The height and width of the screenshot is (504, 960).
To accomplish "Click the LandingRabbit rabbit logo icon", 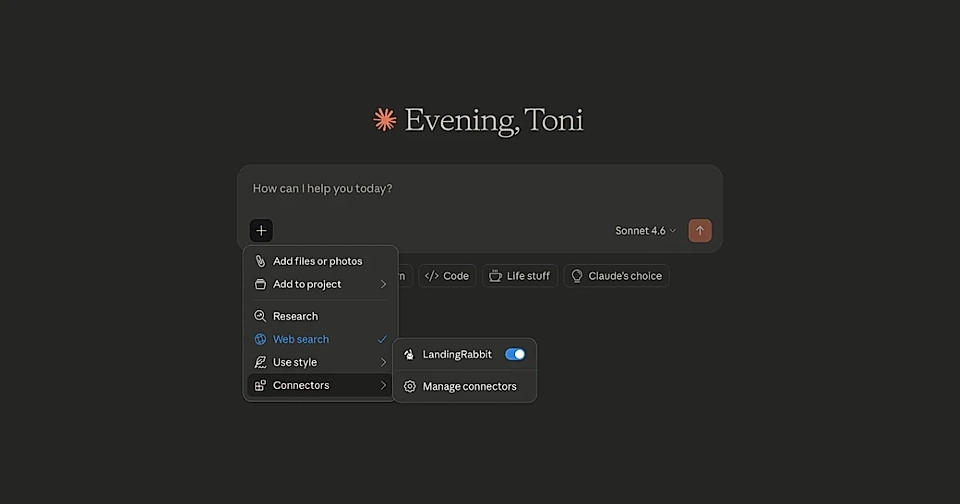I will pos(409,355).
